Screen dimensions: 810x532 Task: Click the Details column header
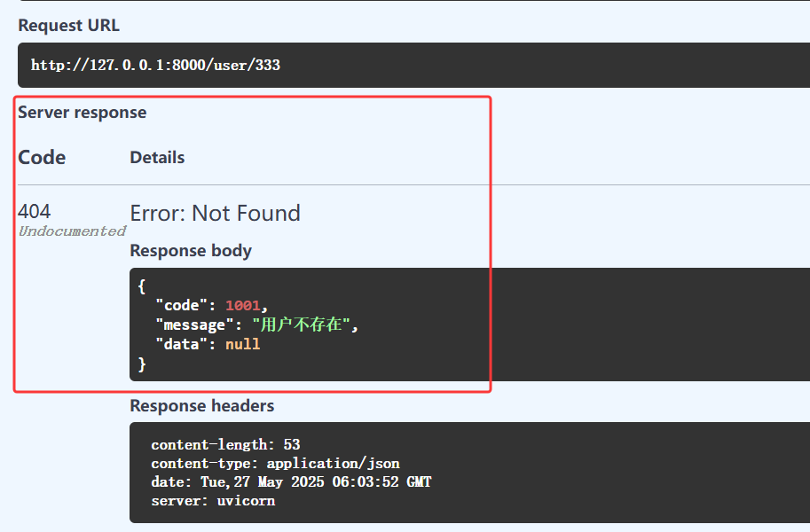(157, 158)
